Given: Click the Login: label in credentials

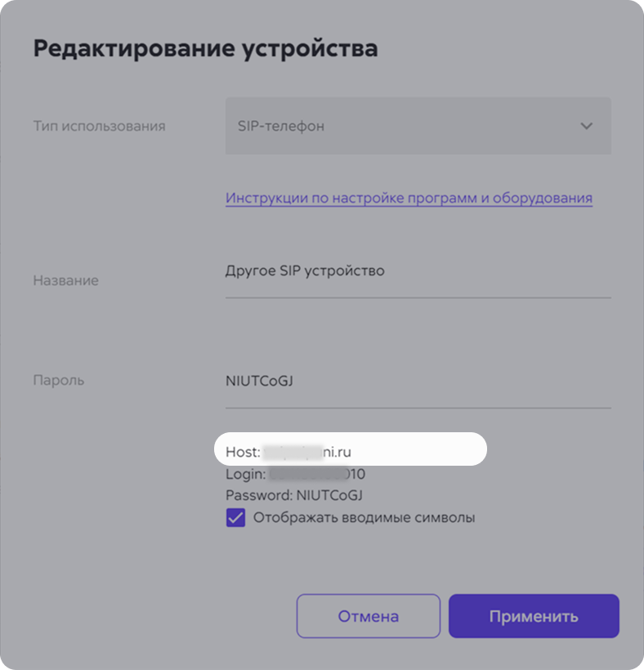Looking at the screenshot, I should point(245,474).
